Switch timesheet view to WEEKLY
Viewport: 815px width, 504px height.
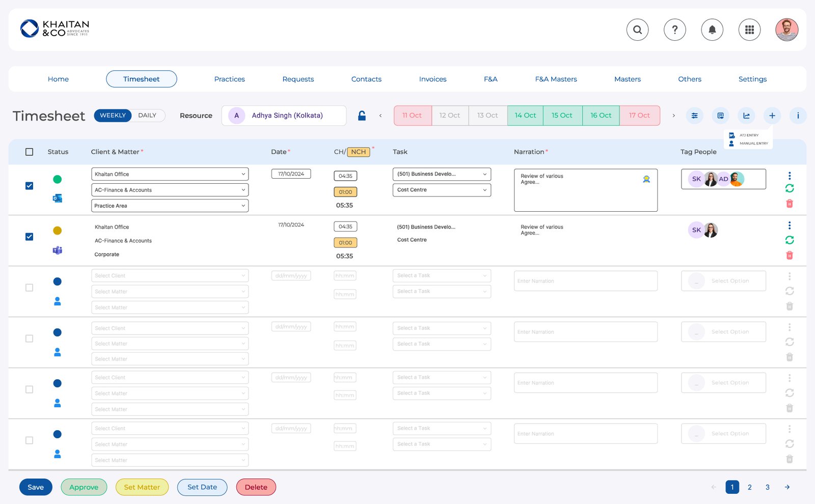tap(113, 116)
